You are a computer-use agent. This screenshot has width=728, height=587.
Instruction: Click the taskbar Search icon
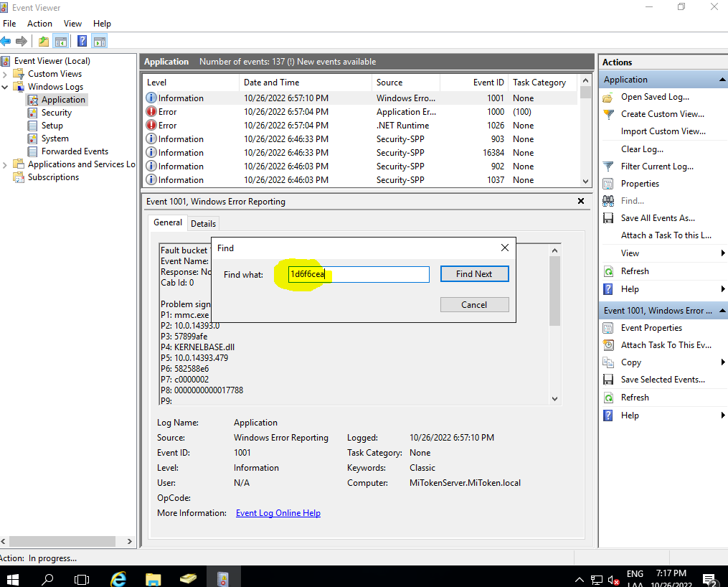(x=47, y=579)
